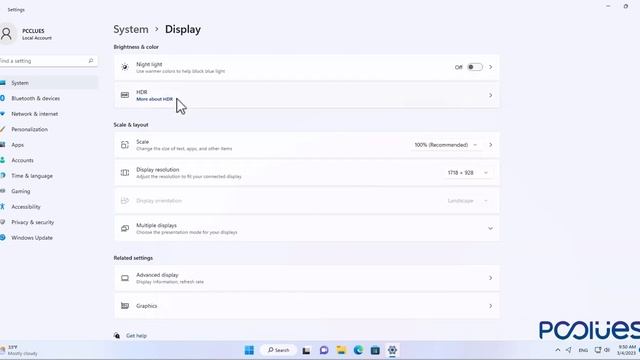The image size is (640, 360).
Task: Open the Chat app on taskbar
Action: click(x=324, y=350)
